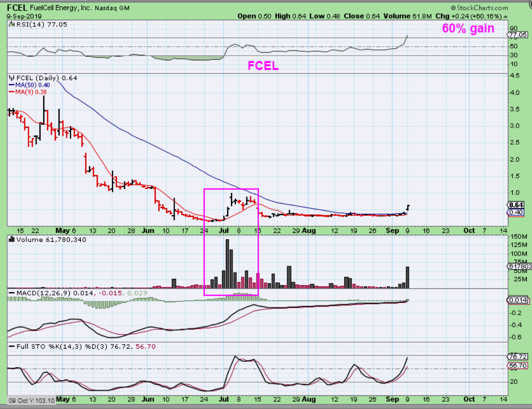
Task: Click the FCEL ticker symbol in header
Action: (x=17, y=8)
